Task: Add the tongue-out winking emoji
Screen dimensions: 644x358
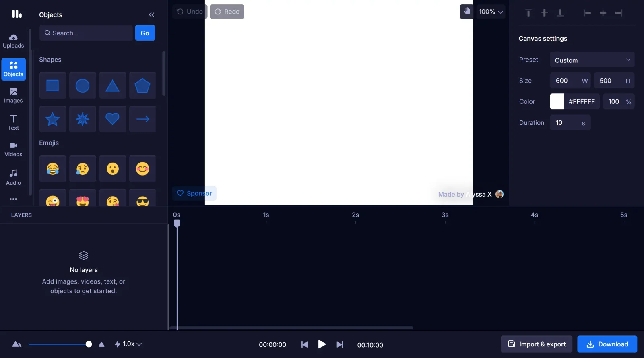Action: (53, 198)
